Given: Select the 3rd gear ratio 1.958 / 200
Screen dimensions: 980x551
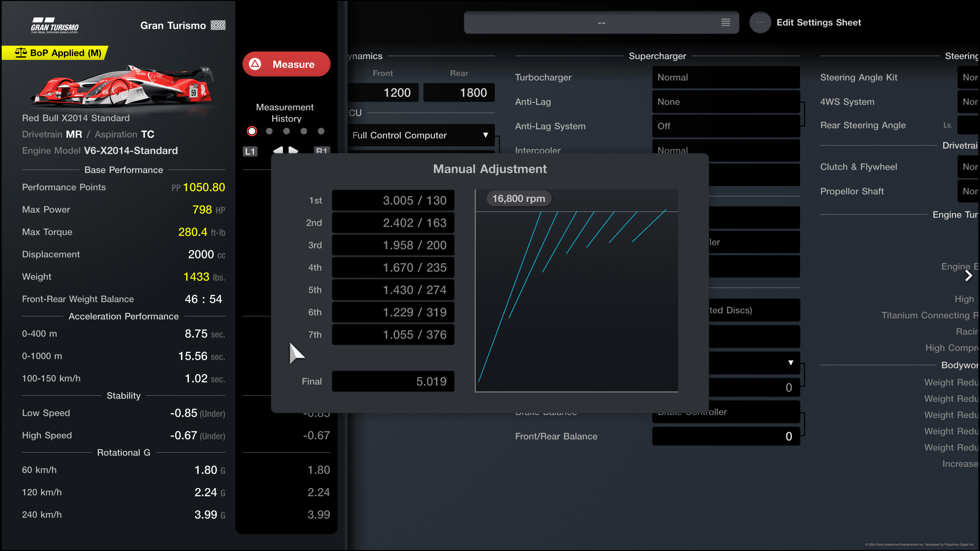Looking at the screenshot, I should [x=393, y=245].
